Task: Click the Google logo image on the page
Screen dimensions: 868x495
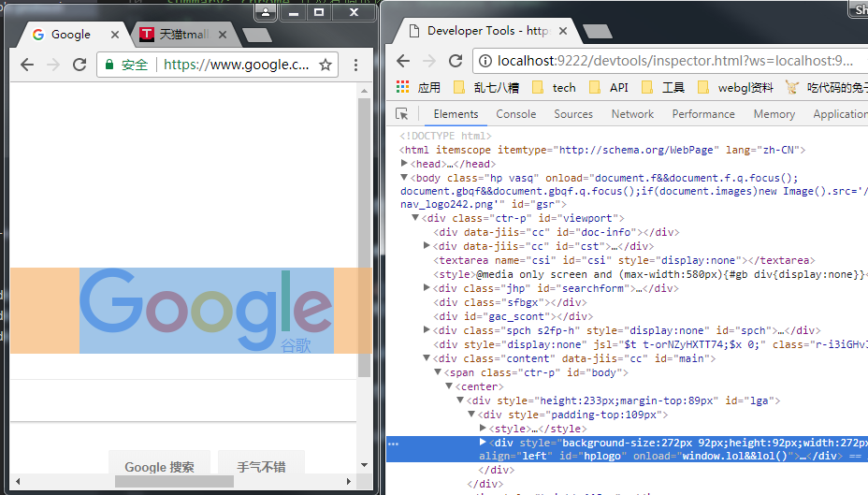Action: 207,311
